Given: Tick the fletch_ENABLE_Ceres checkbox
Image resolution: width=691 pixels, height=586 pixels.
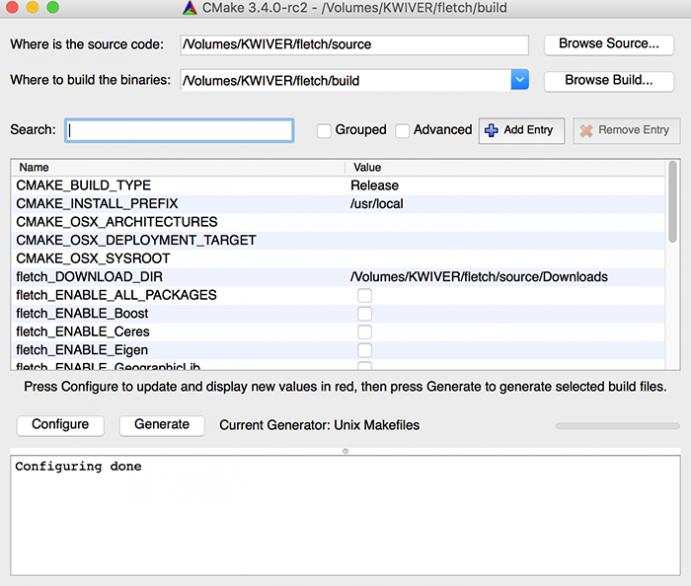Looking at the screenshot, I should (x=364, y=332).
